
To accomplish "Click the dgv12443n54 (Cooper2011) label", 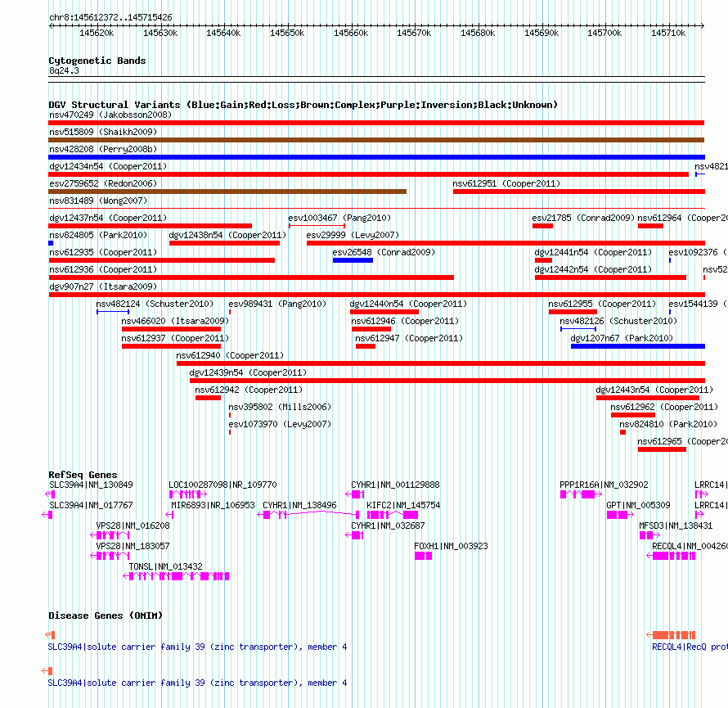I will [654, 390].
